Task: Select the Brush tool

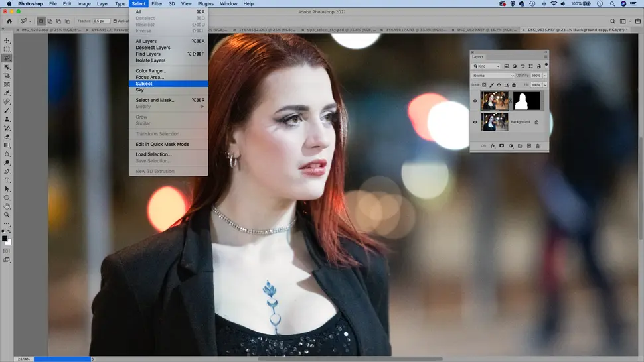Action: coord(7,110)
